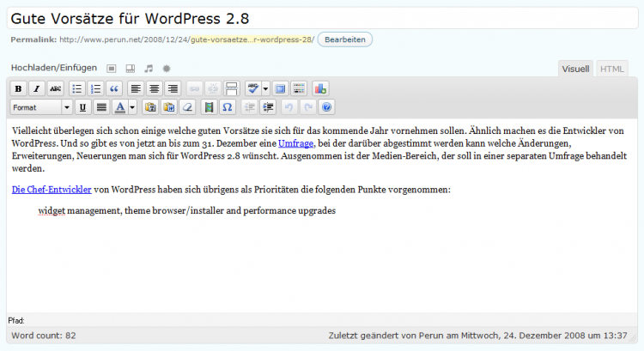Click the add audio music note icon
Screen dimensions: 644x351
pos(149,68)
